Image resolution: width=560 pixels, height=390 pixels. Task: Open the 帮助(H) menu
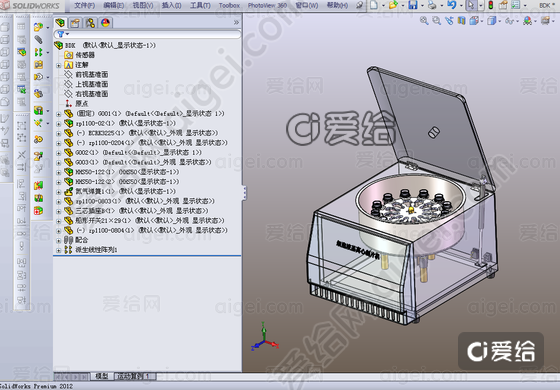pyautogui.click(x=337, y=5)
